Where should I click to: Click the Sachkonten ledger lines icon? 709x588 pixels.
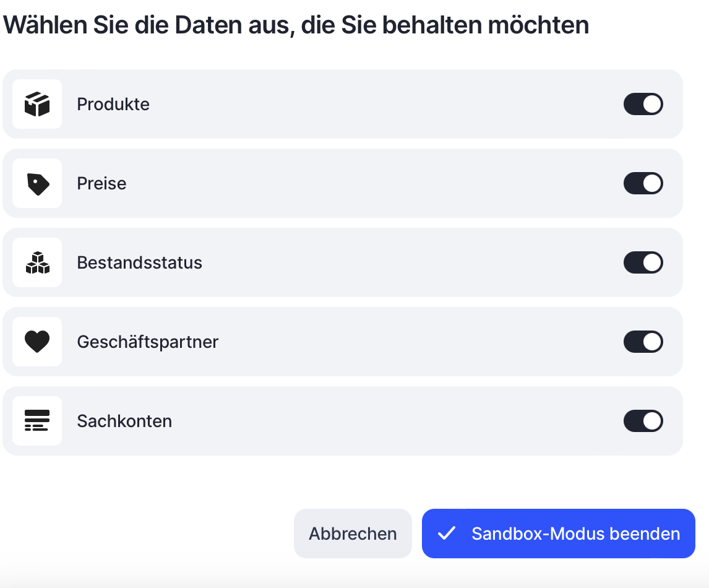click(37, 421)
